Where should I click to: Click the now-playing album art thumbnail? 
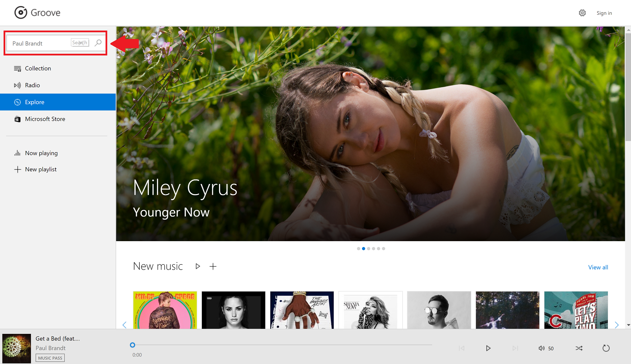(17, 348)
